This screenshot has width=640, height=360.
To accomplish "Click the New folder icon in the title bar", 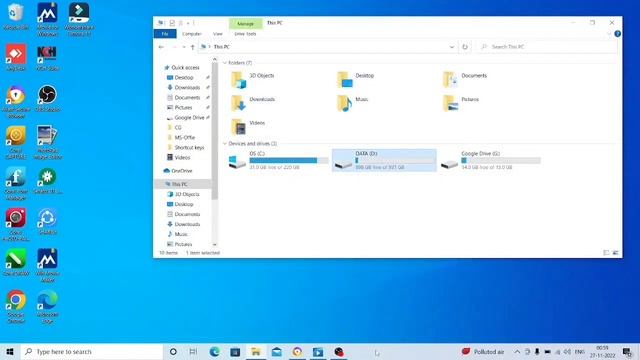I will [x=180, y=23].
